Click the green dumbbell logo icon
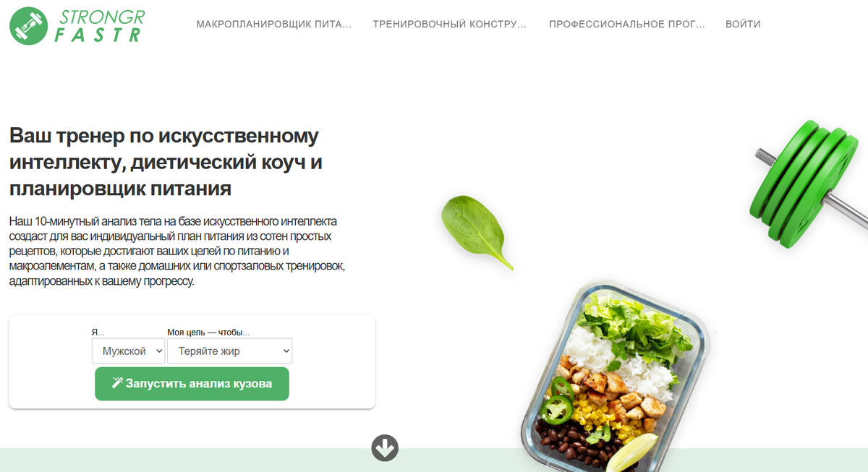The width and height of the screenshot is (868, 472). [x=27, y=26]
